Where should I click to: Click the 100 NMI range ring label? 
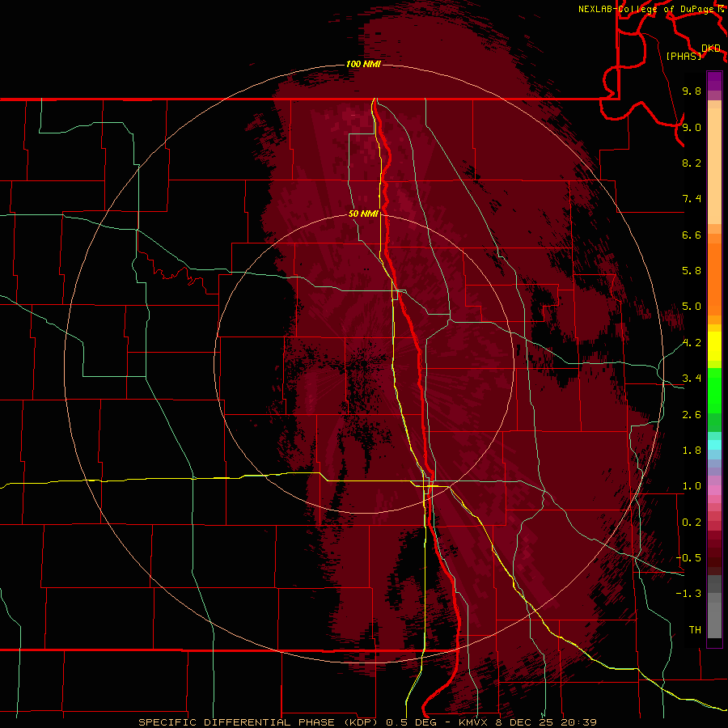[x=363, y=64]
